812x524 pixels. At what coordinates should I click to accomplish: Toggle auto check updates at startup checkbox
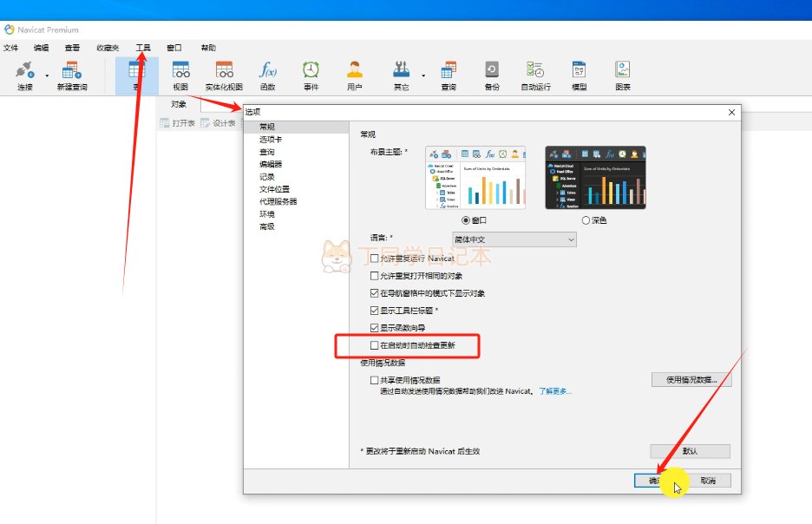point(375,345)
